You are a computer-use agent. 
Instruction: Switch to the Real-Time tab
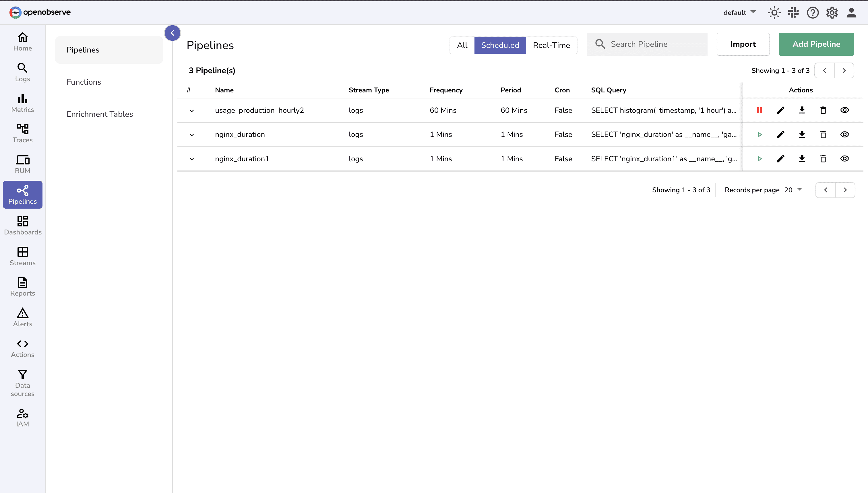(551, 45)
